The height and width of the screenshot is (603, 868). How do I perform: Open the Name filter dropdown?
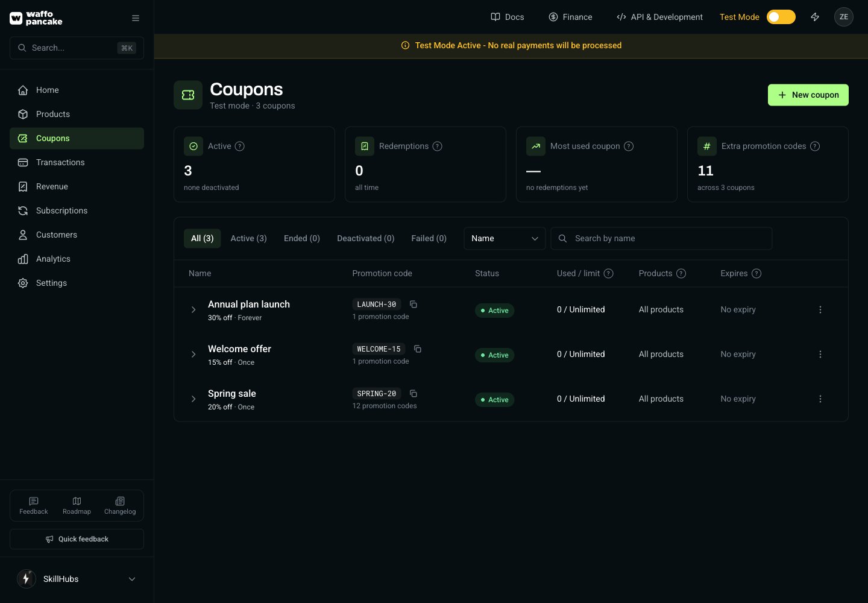[x=505, y=238]
